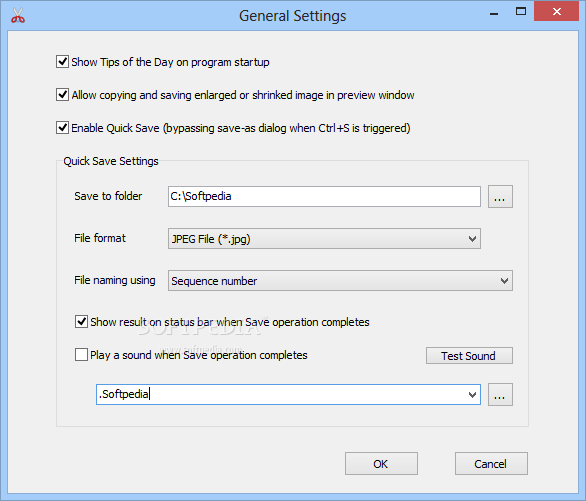
Task: Minimize the General Settings window
Action: point(494,13)
